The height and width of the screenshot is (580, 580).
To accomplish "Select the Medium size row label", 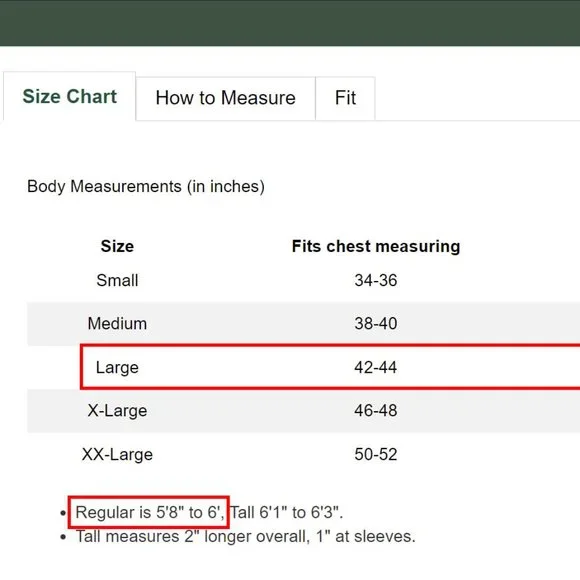I will (117, 324).
